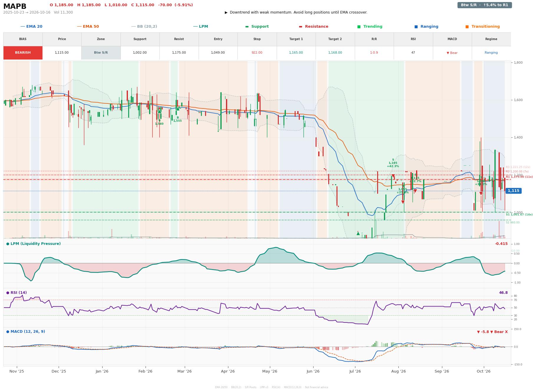Click the S1 1,001.67 (14x) support label
This screenshot has width=536, height=392.
click(x=519, y=215)
